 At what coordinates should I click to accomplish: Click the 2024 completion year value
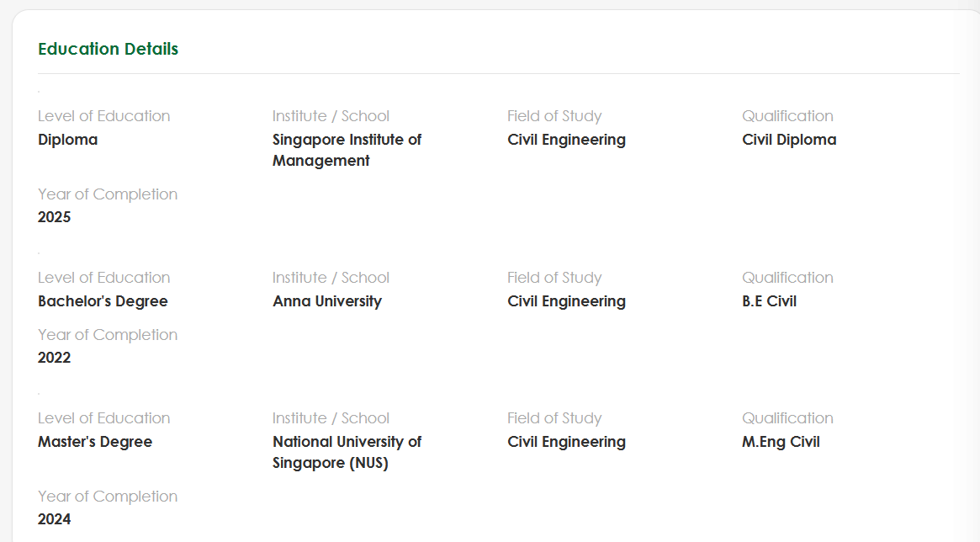(x=55, y=519)
